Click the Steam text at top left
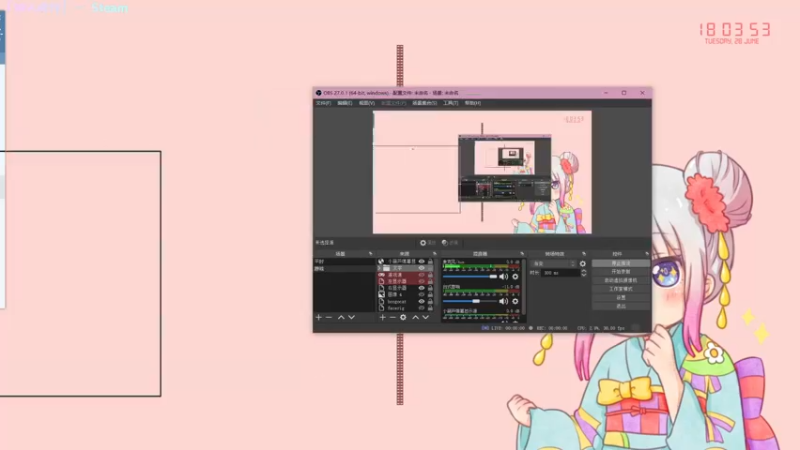800x450 pixels. [110, 8]
